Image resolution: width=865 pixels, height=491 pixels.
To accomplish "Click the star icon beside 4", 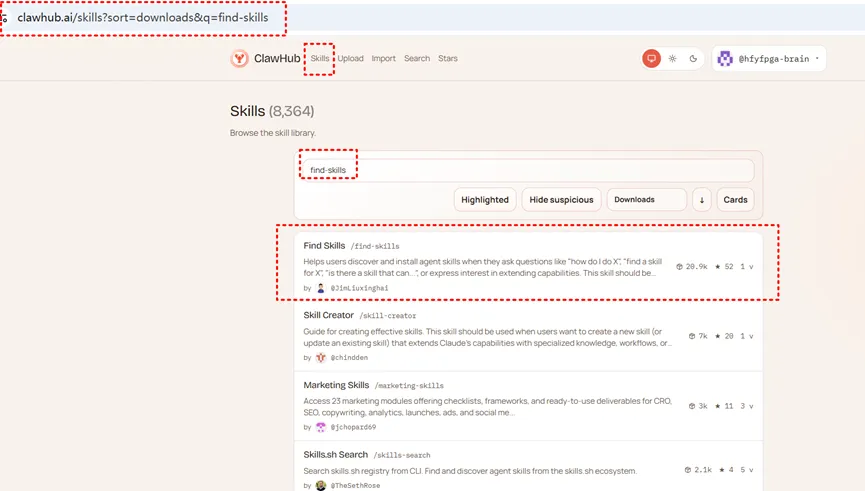I will (722, 470).
